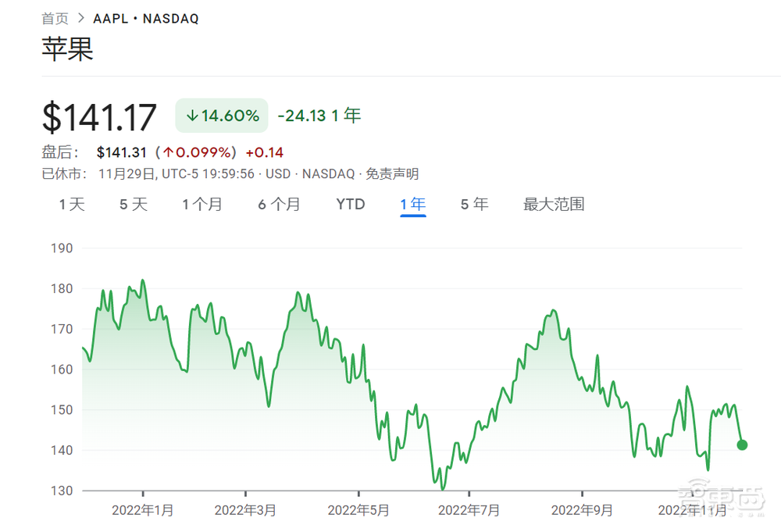This screenshot has height=532, width=781.
Task: Switch chart to 6个月 range
Action: (x=279, y=205)
